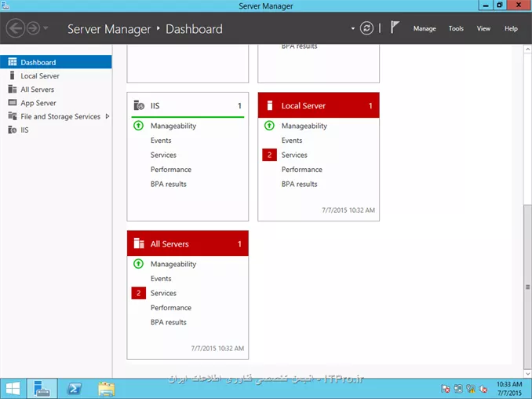Image resolution: width=532 pixels, height=399 pixels.
Task: Click the App Server sidebar icon
Action: 13,103
